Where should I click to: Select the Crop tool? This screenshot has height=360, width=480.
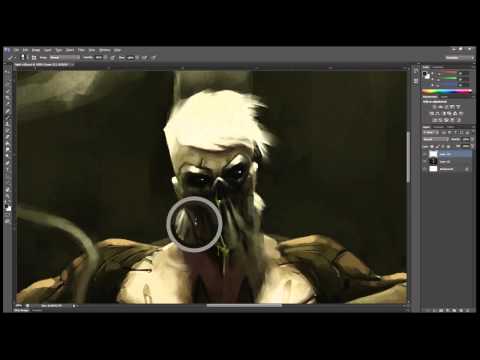(7, 98)
